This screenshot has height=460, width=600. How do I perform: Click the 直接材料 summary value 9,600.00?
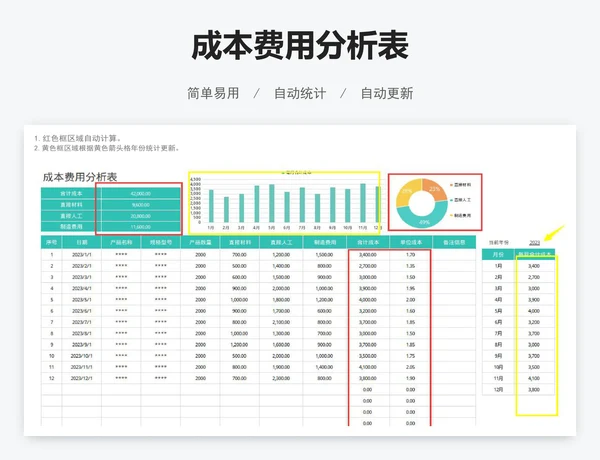coord(140,205)
